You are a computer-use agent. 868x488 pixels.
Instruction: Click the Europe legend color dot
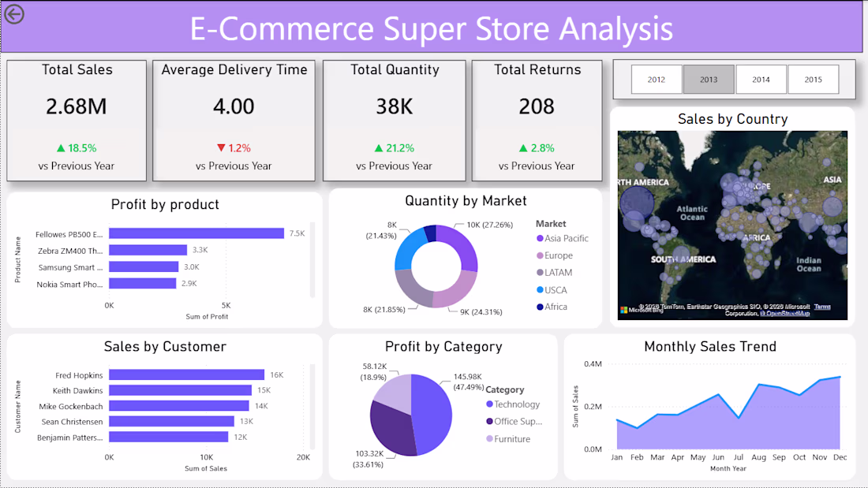pyautogui.click(x=540, y=255)
